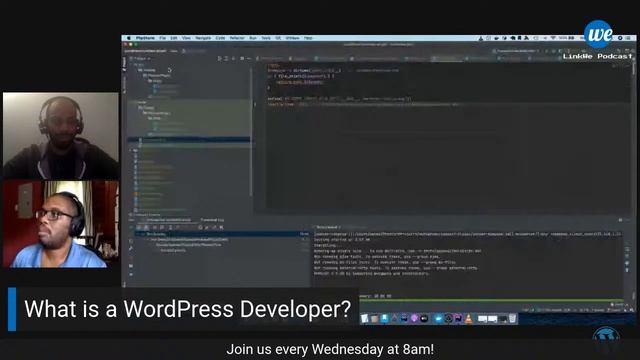Click Expand All in test runner toolbar
Viewport: 640px width, 360px height.
click(x=170, y=227)
